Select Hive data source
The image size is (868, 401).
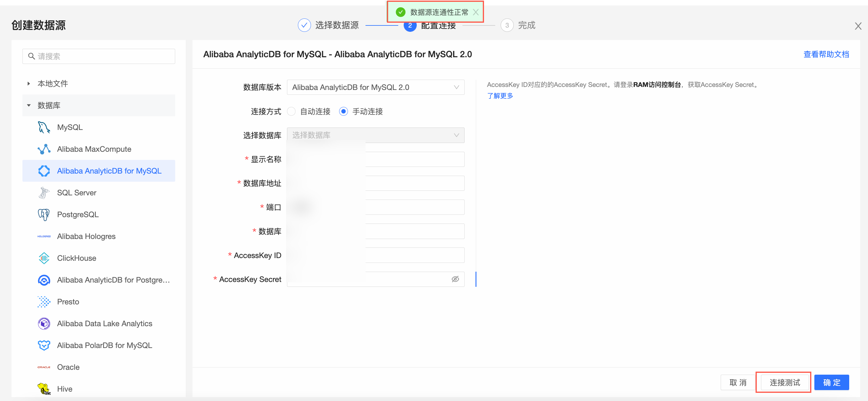99,389
